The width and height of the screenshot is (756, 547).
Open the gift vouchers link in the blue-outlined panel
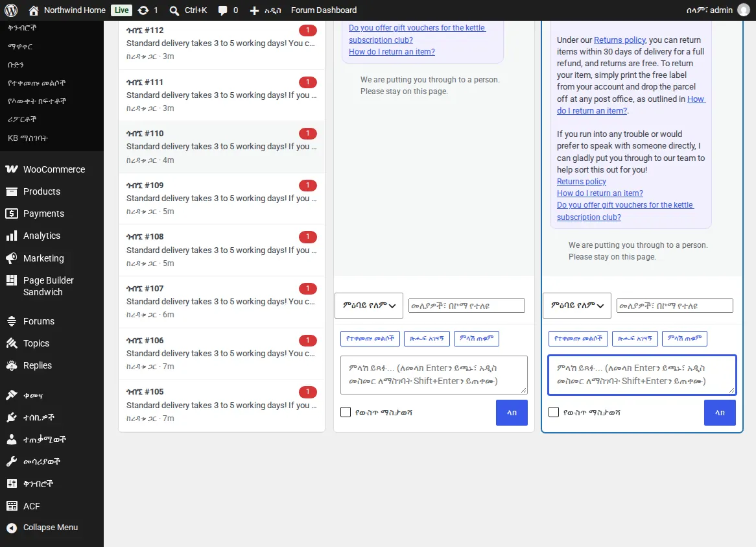(x=625, y=211)
